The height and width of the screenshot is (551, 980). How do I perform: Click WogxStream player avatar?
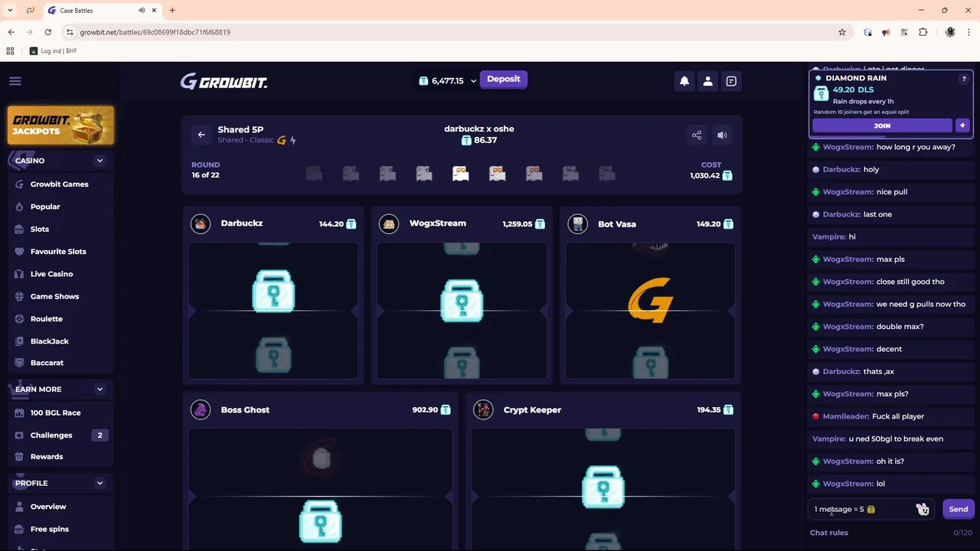[389, 223]
